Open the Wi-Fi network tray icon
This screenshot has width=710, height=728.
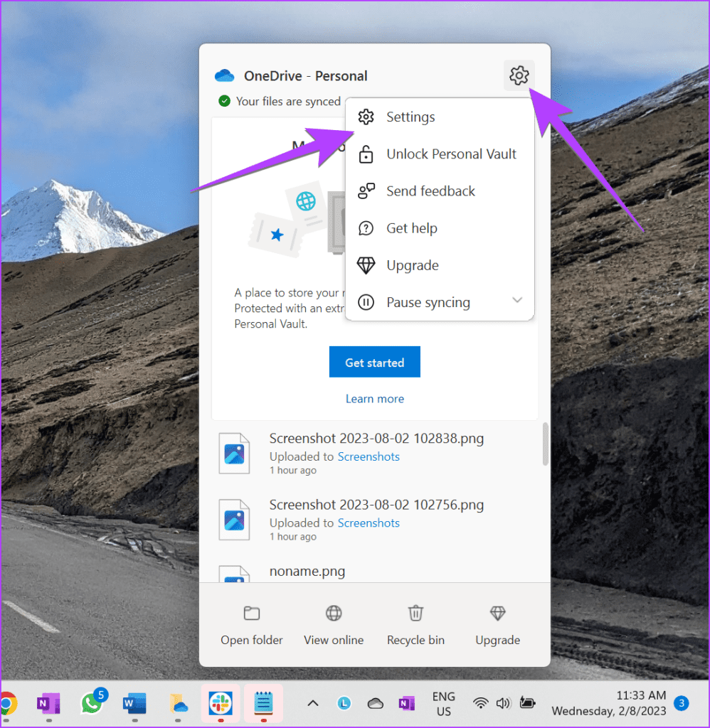(480, 703)
